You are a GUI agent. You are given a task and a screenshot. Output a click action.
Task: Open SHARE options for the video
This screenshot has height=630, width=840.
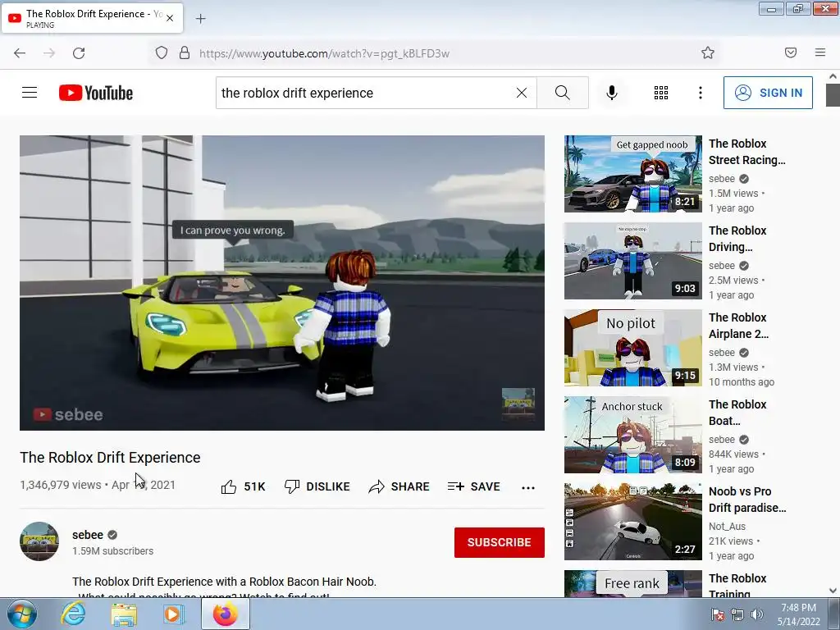point(399,486)
